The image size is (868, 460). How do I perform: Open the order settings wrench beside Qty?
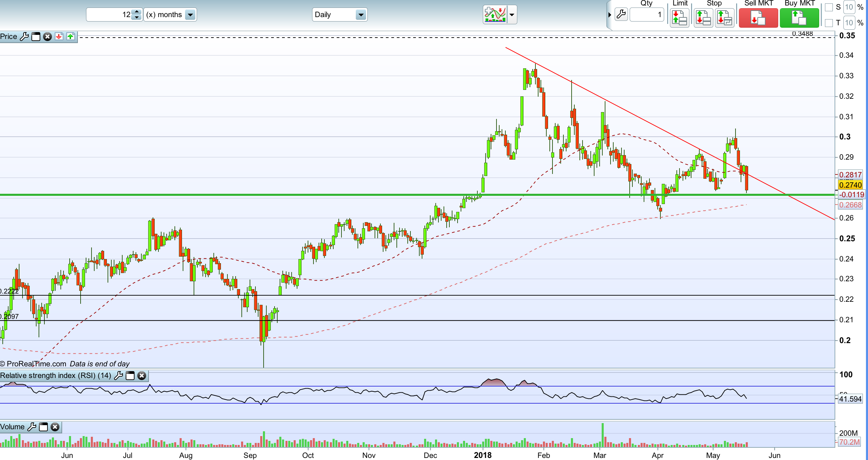click(621, 15)
